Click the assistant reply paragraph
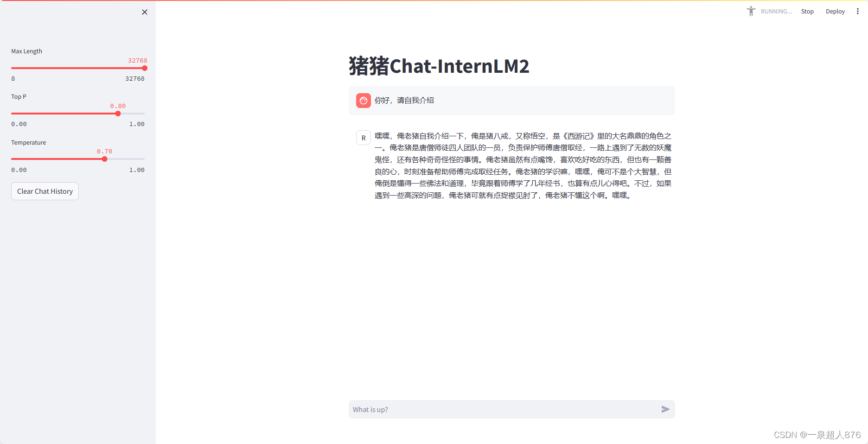Viewport: 868px width, 444px height. coord(523,165)
